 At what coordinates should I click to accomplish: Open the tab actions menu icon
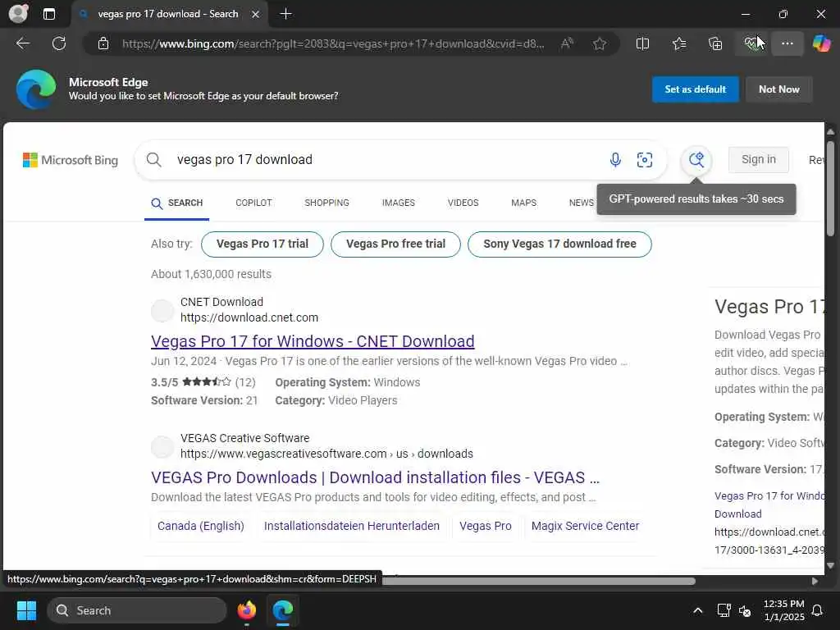click(48, 14)
